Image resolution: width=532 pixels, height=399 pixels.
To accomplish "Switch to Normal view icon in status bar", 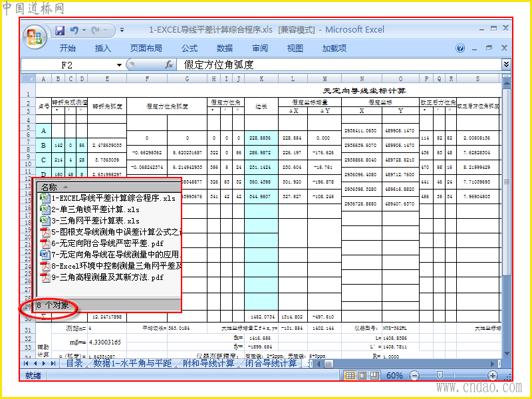I will (x=350, y=375).
